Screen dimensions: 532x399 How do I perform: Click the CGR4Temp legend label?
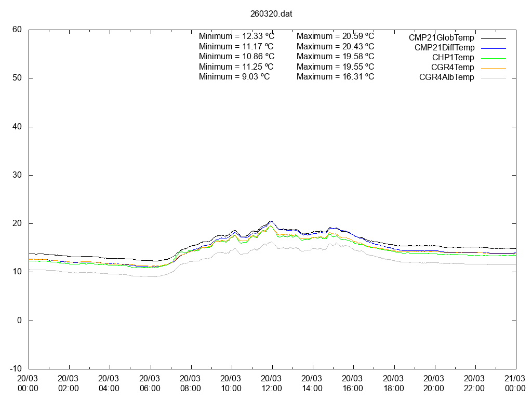[x=453, y=68]
